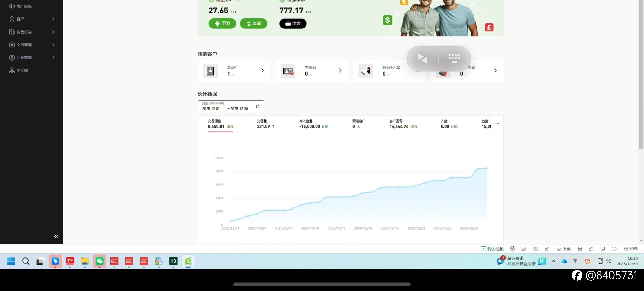Click the green 下发 button
This screenshot has height=291, width=644.
(x=222, y=23)
